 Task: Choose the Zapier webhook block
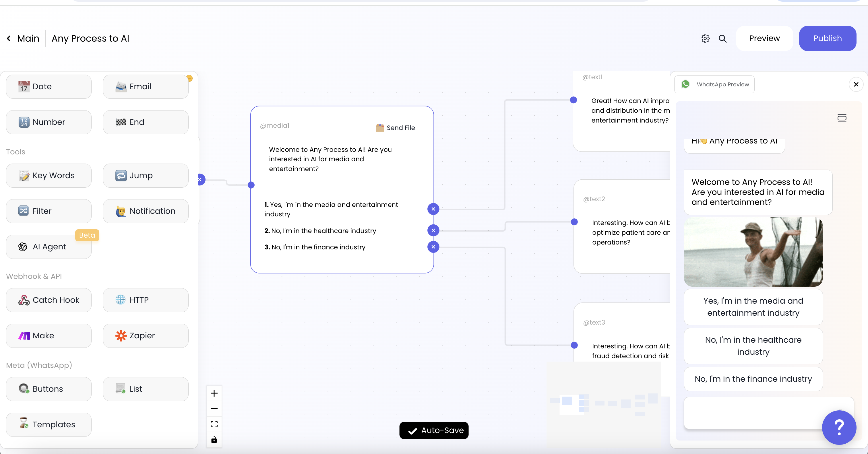(x=146, y=335)
